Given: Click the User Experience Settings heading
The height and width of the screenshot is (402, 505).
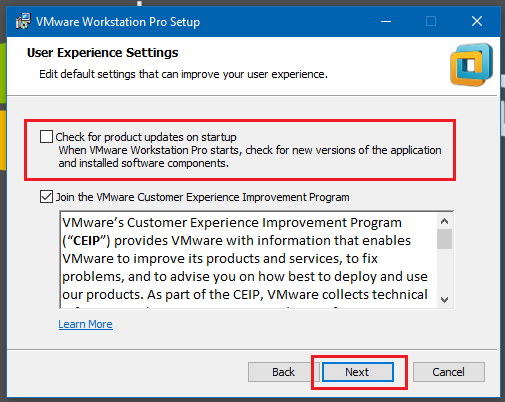Looking at the screenshot, I should pyautogui.click(x=103, y=53).
